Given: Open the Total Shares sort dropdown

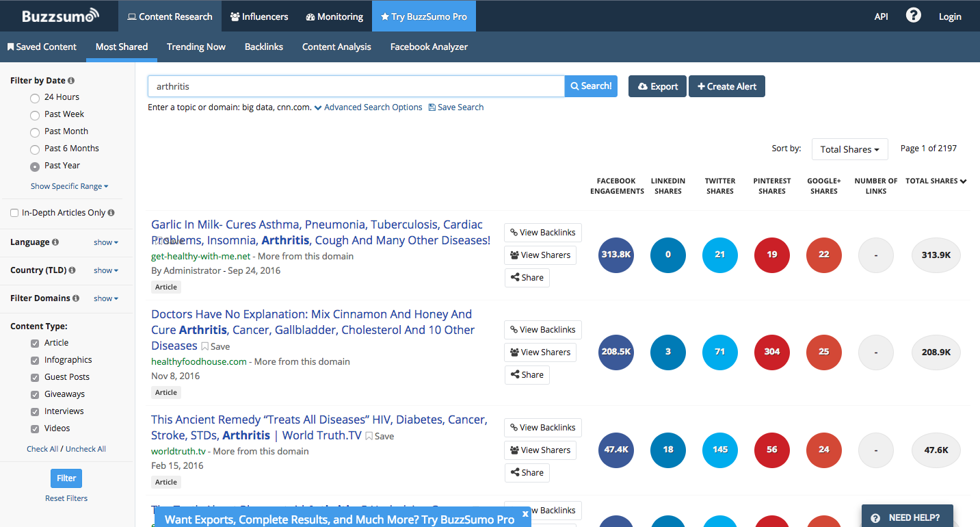Looking at the screenshot, I should [849, 149].
